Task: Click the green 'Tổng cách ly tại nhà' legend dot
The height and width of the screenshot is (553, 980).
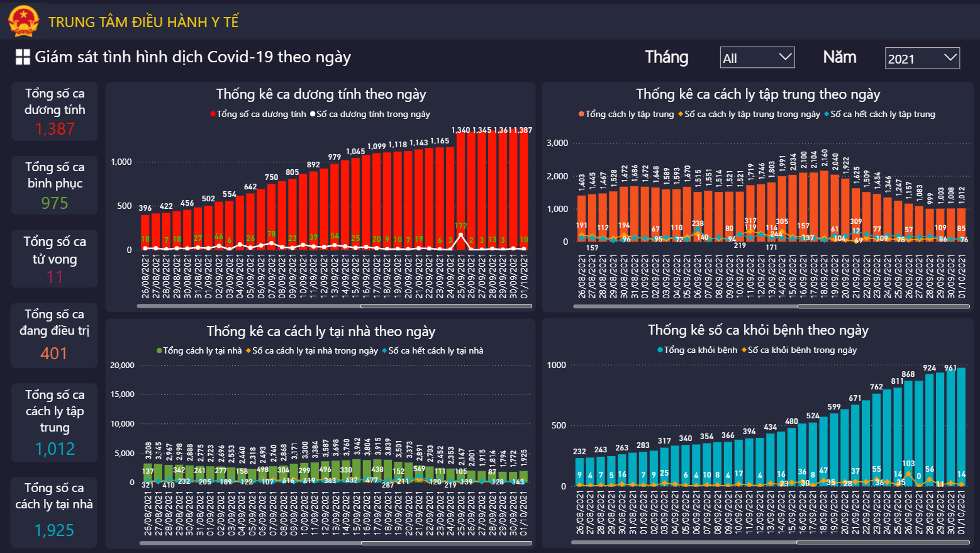Action: coord(160,351)
